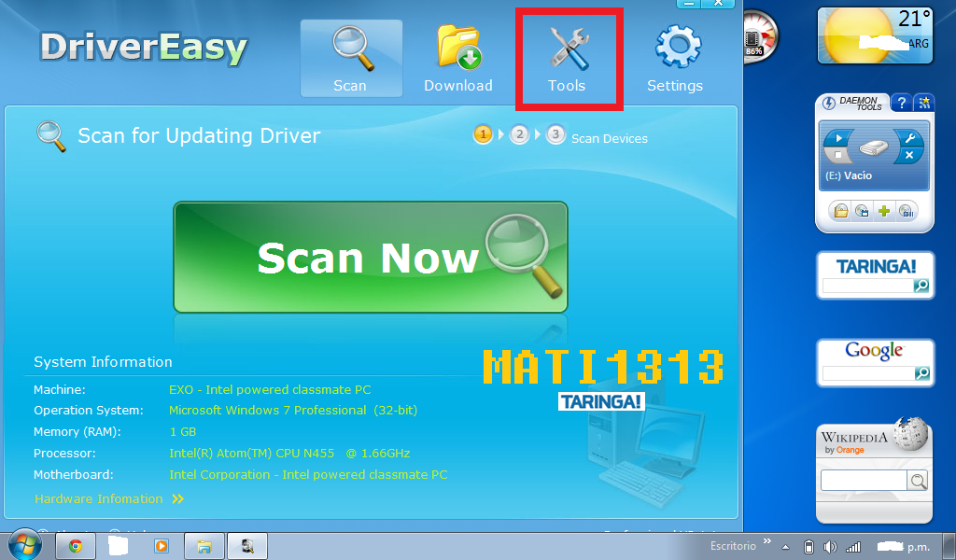The width and height of the screenshot is (956, 560).
Task: Click the Taringa gadget search field
Action: coord(867,286)
